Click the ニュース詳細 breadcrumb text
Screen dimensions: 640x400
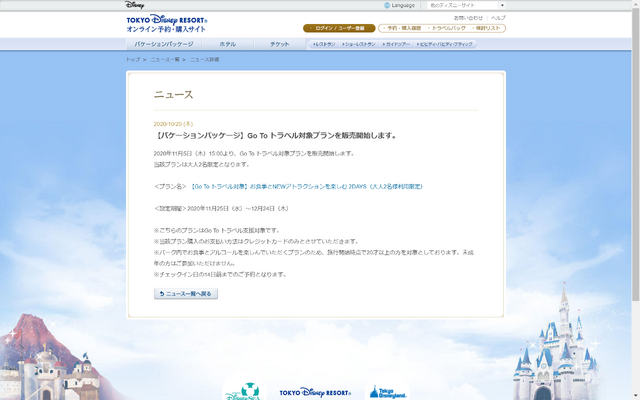(x=204, y=60)
